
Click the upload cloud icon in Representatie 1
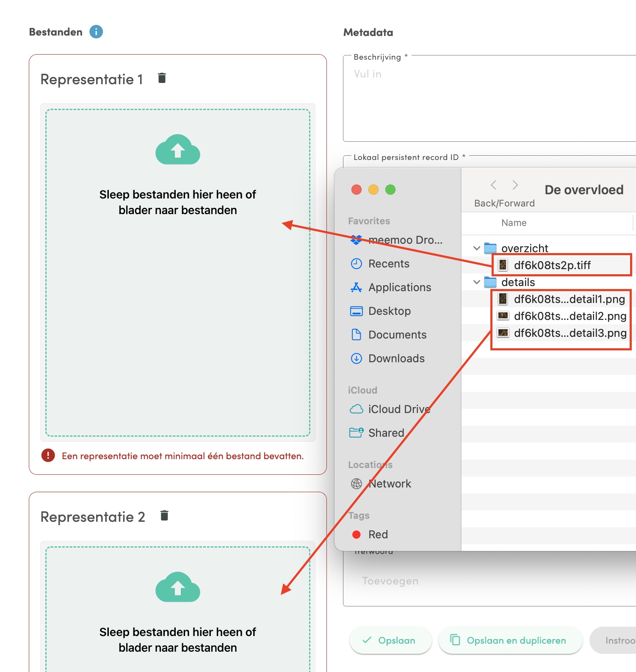(x=178, y=149)
